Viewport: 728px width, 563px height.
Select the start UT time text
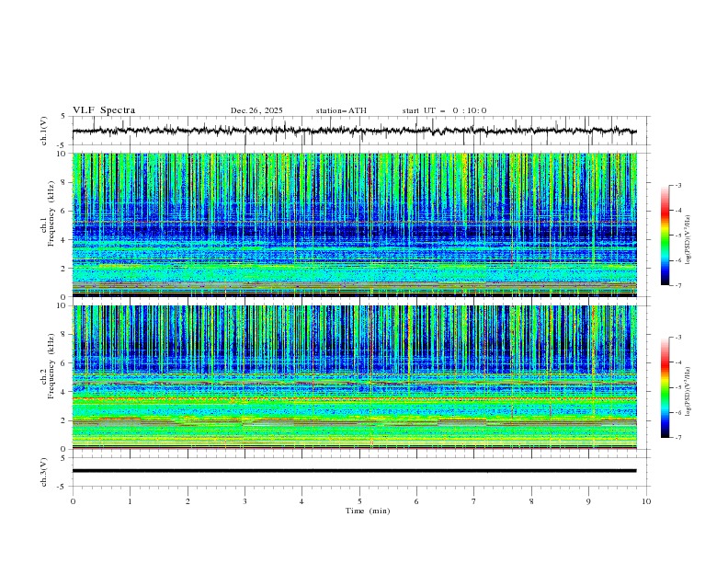click(x=444, y=110)
